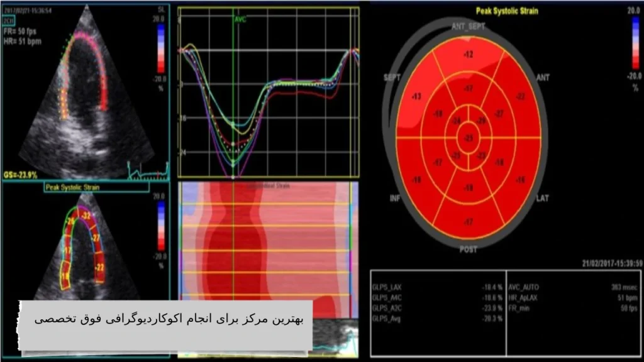
Task: Click the 363 msec AVC value
Action: (x=625, y=287)
